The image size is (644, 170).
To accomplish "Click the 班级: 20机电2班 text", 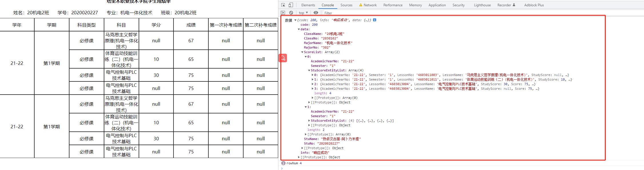I will [x=179, y=13].
